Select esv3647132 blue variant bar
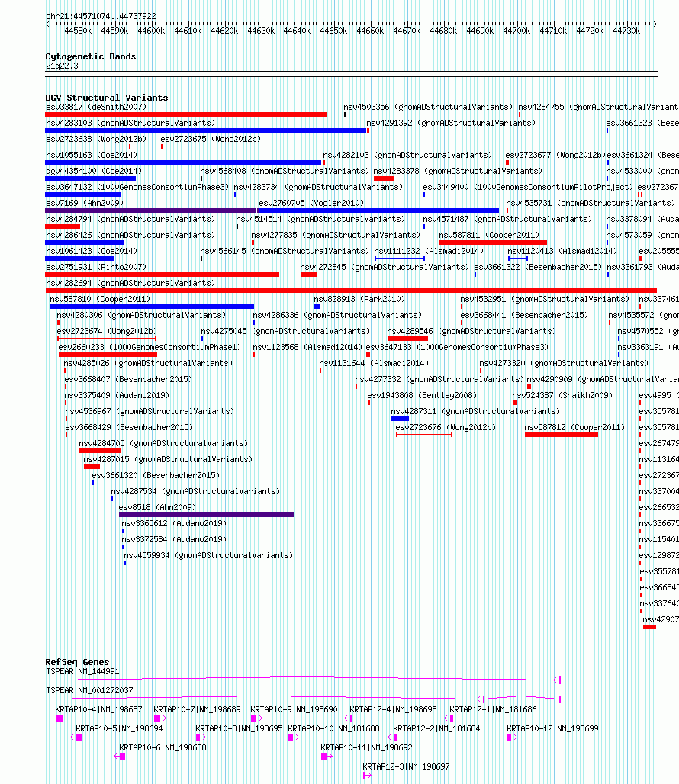The height and width of the screenshot is (784, 679). coord(82,194)
